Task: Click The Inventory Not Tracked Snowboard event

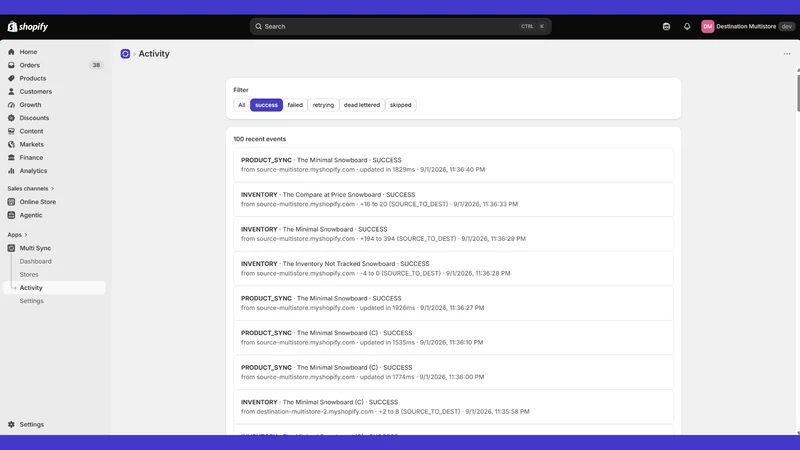Action: click(454, 268)
